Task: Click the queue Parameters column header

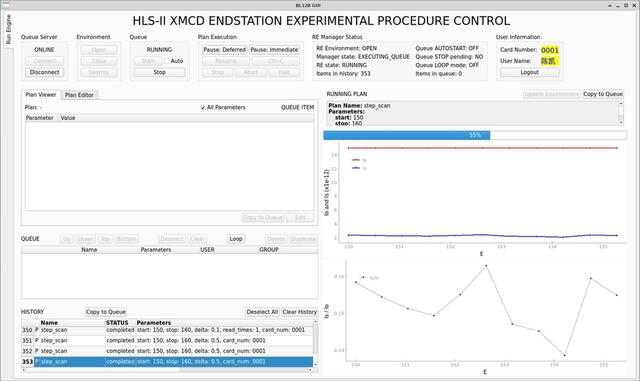Action: pos(156,250)
